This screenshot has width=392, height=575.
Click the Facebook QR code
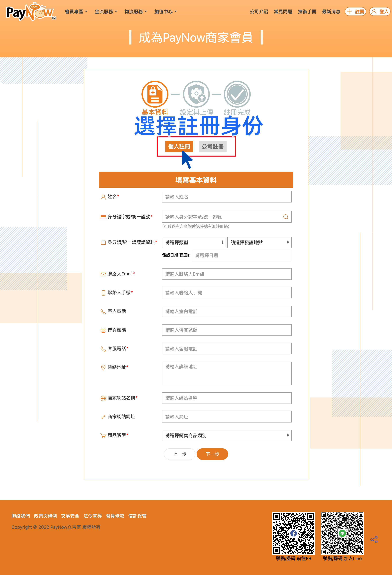(293, 533)
